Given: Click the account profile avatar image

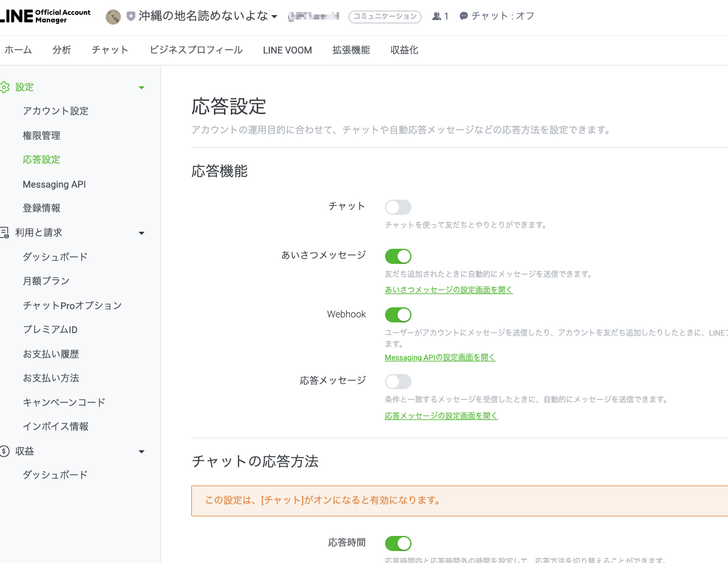Looking at the screenshot, I should tap(113, 17).
